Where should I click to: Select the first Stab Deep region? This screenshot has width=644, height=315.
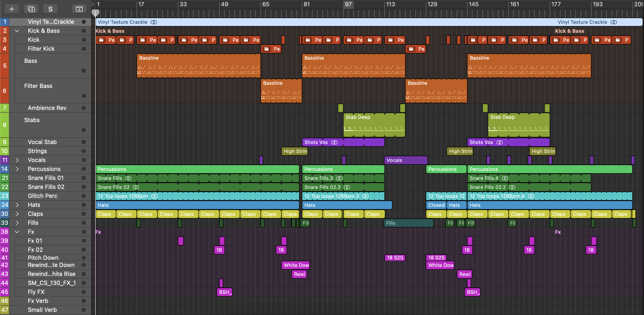(x=374, y=125)
